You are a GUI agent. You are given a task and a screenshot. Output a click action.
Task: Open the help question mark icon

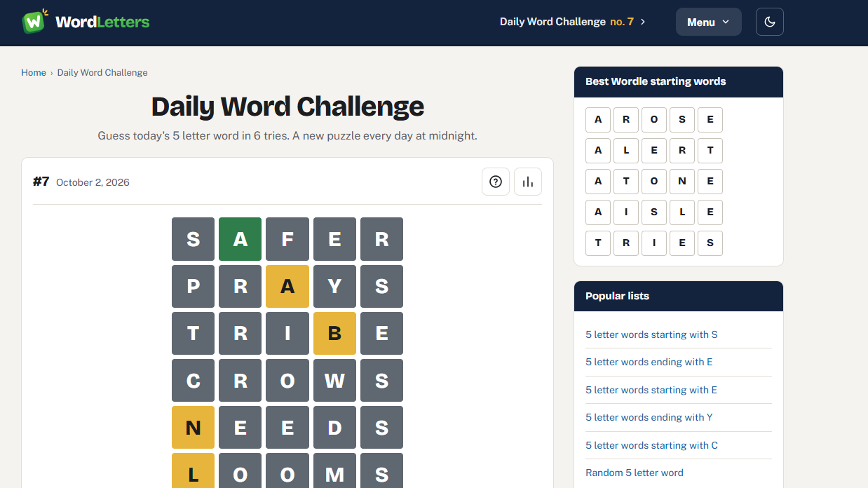tap(496, 182)
